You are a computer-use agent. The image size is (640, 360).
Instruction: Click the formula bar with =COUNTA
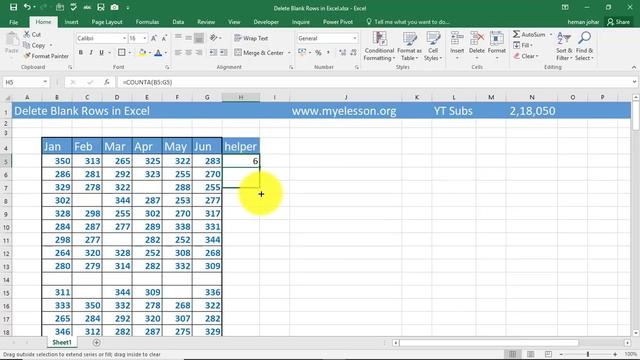[376, 82]
